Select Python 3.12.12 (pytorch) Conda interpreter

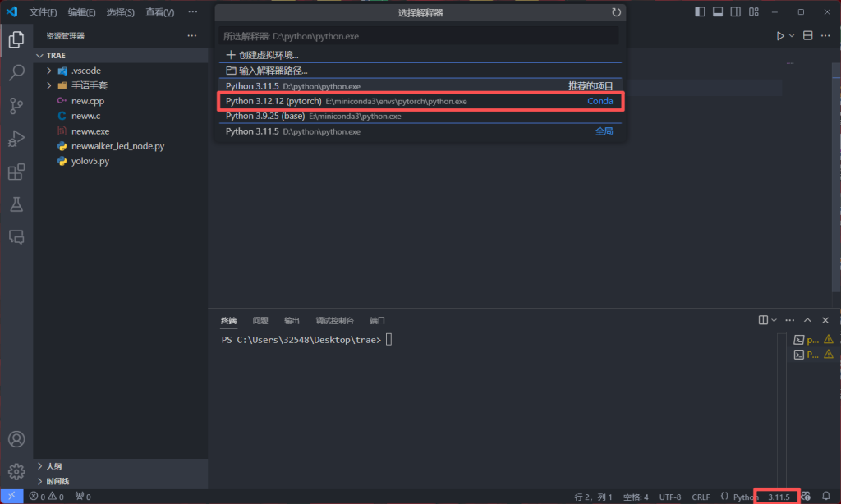(x=420, y=101)
